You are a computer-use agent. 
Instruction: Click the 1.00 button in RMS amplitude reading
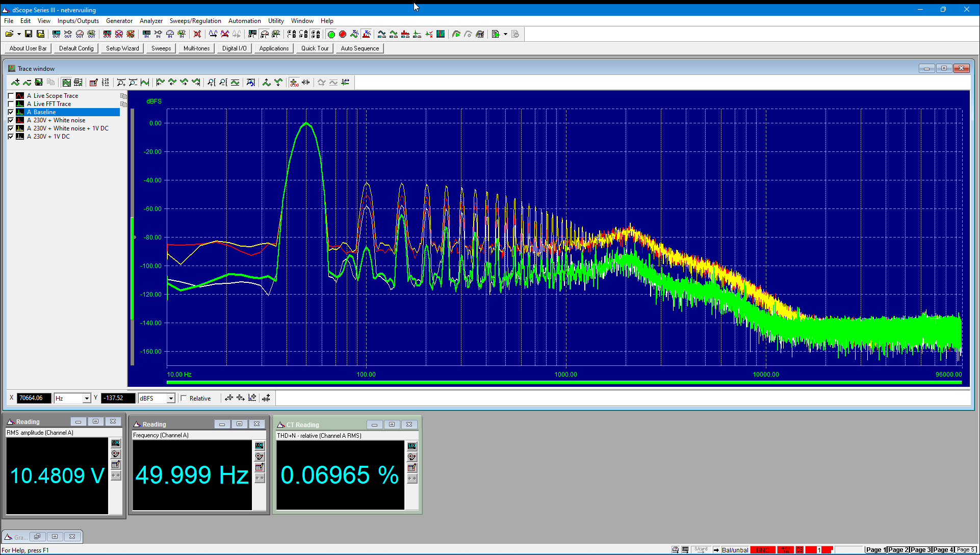point(116,443)
